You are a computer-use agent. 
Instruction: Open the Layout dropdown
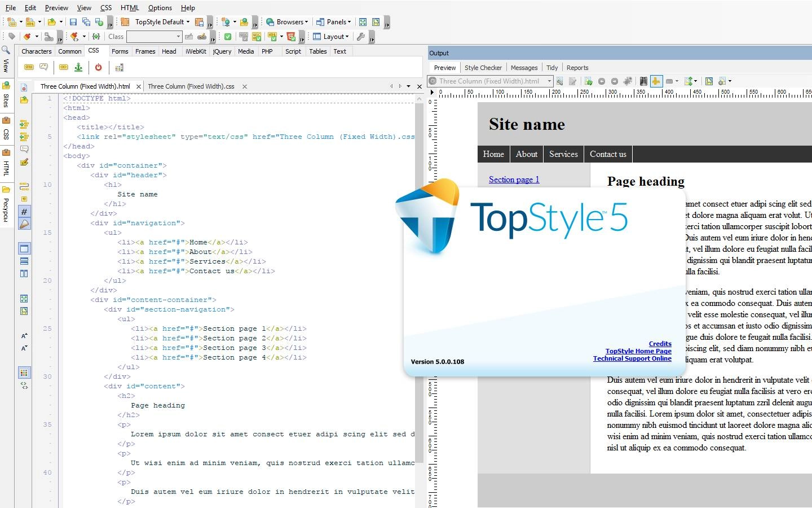click(331, 37)
